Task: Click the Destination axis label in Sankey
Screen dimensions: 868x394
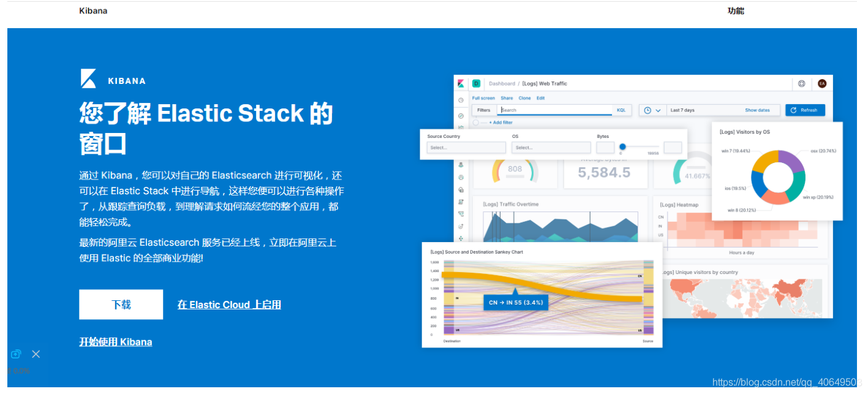Action: click(x=451, y=341)
